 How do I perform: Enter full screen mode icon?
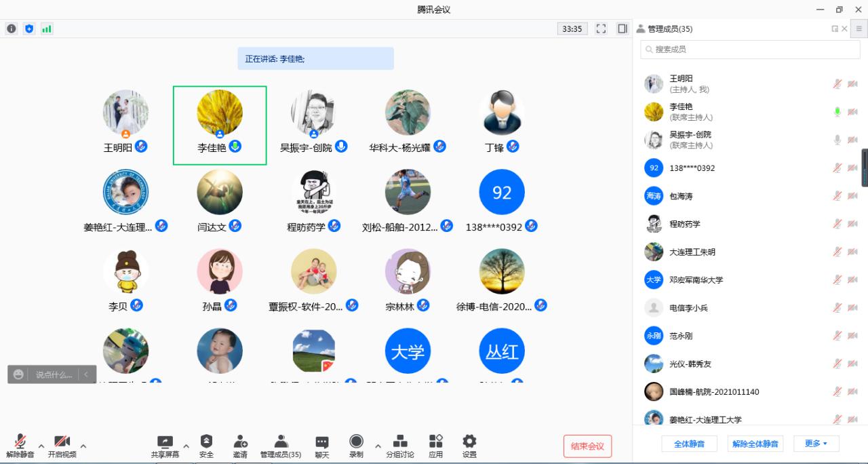coord(601,28)
